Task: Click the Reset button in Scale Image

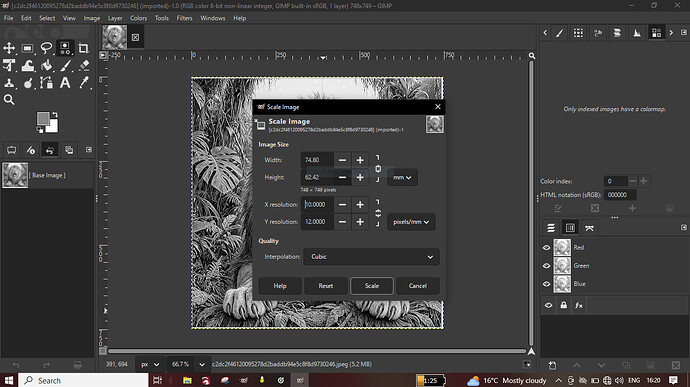Action: [326, 286]
